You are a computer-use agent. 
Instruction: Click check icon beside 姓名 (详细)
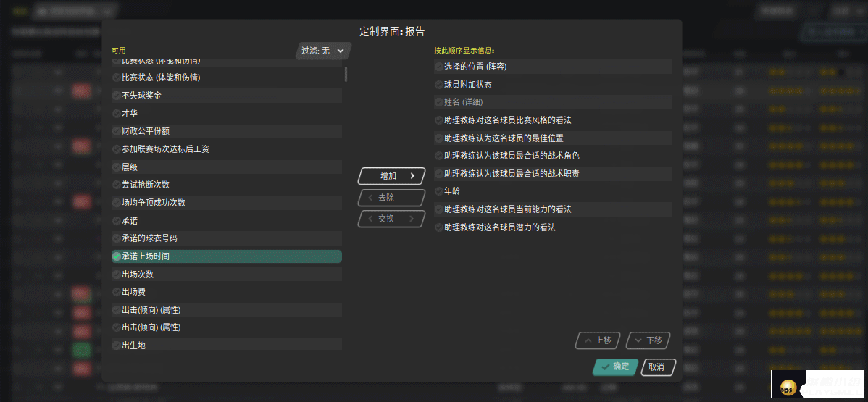[438, 102]
